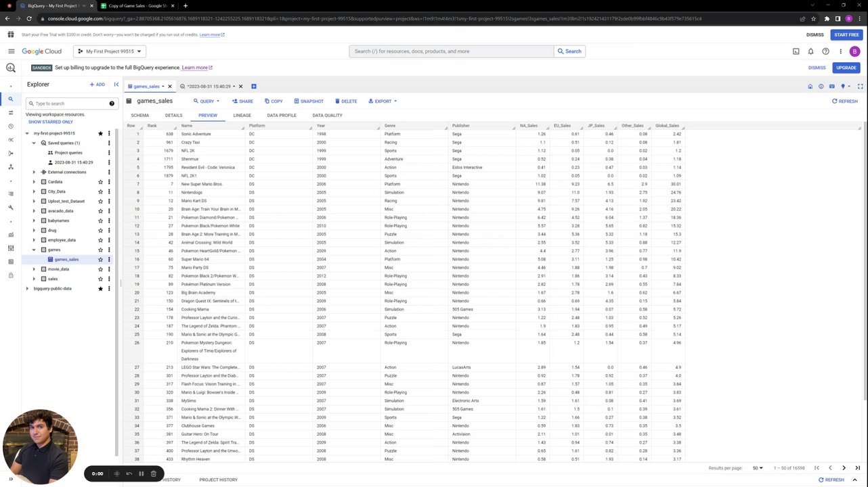Activate Cloud Shell icon in header
Viewport: 868px width, 487px height.
pos(796,51)
